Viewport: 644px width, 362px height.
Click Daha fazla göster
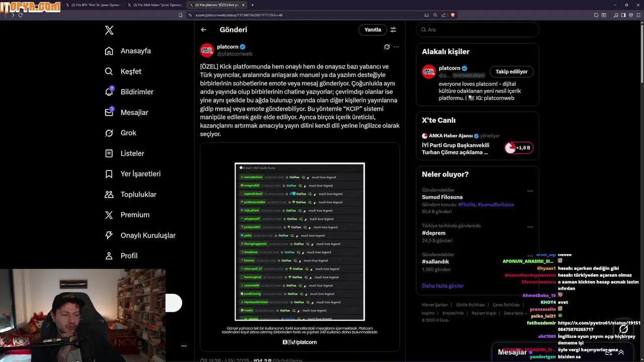click(443, 286)
